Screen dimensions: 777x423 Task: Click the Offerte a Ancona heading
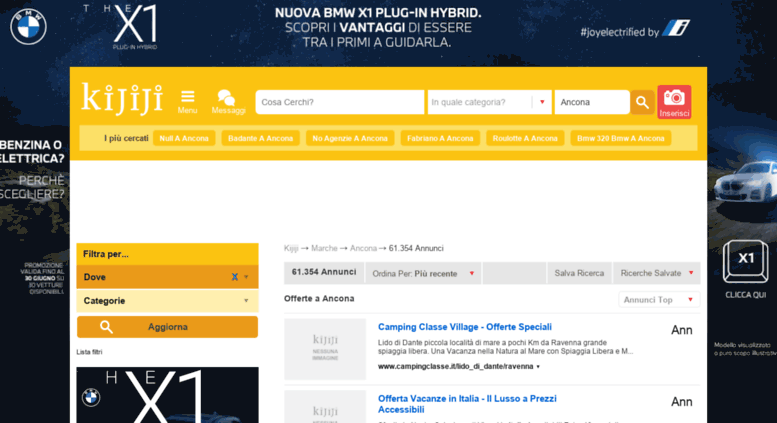click(x=319, y=299)
